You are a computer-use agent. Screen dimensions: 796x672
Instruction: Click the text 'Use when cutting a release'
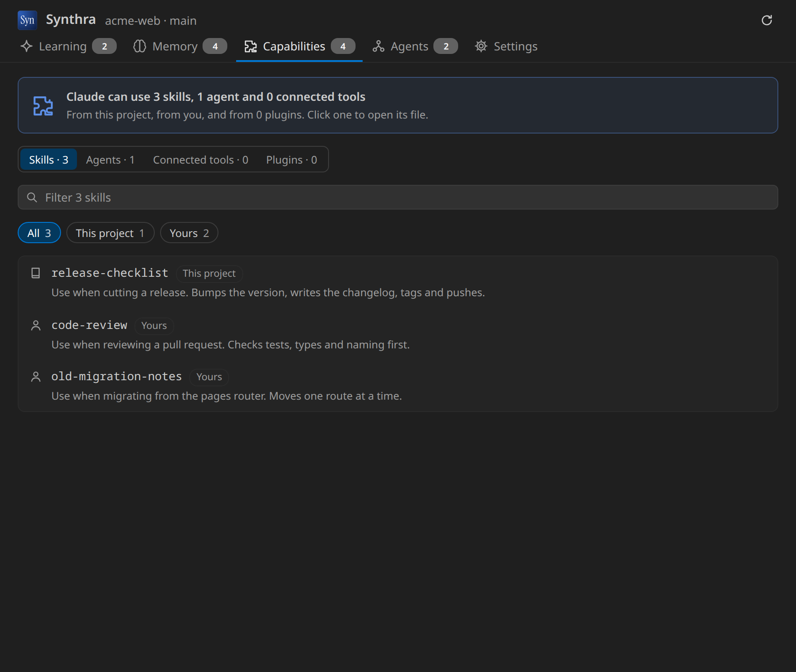[119, 293]
